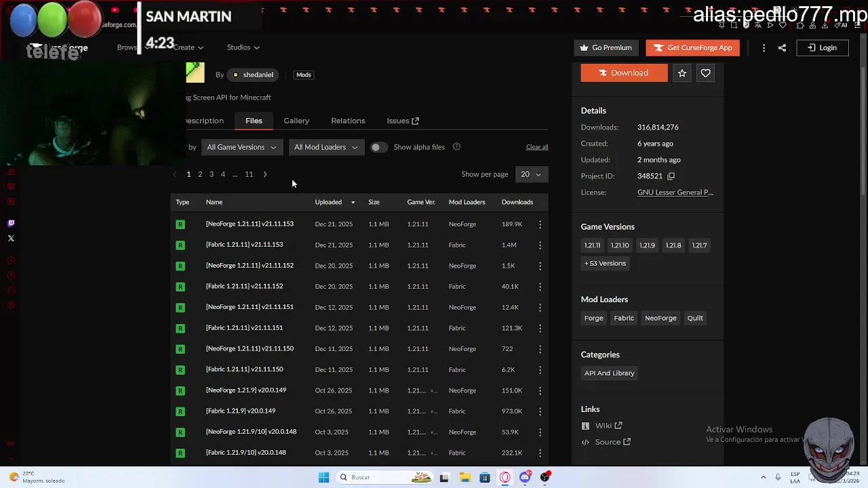Click Get CurseForge App button
This screenshot has width=868, height=488.
692,47
